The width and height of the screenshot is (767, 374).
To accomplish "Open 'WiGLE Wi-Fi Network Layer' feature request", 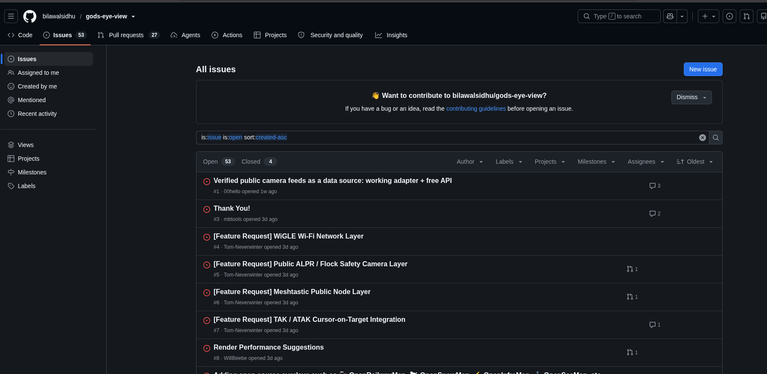I will click(x=289, y=236).
